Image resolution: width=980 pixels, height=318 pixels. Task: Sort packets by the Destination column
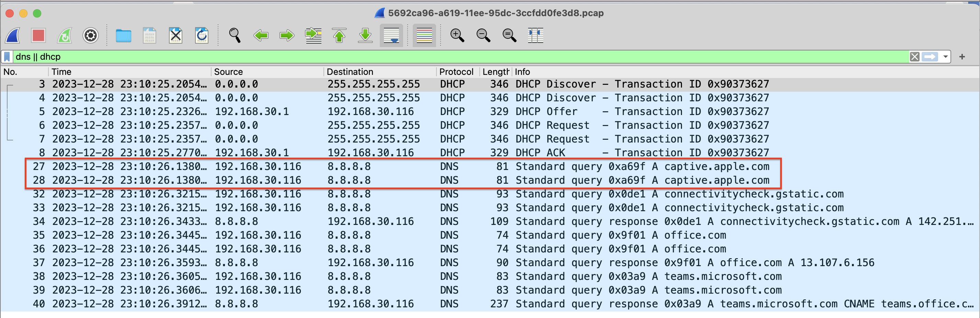point(380,72)
